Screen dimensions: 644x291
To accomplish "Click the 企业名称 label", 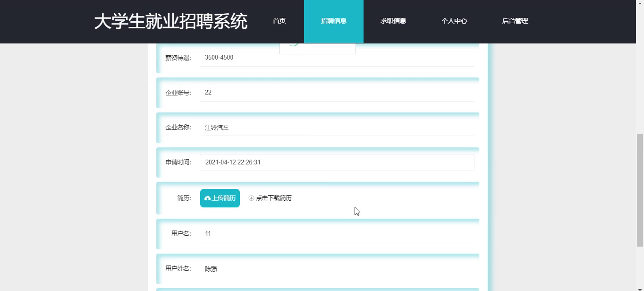I will click(178, 128).
